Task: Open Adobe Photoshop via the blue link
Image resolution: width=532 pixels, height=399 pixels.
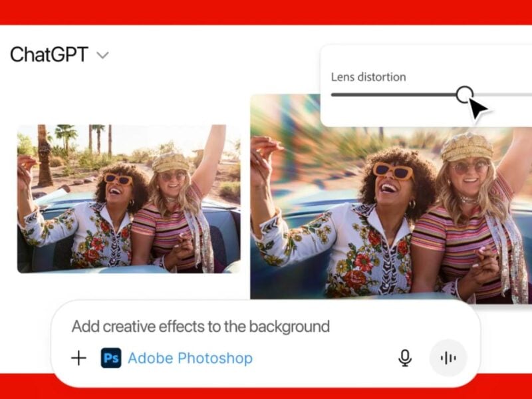Action: [x=191, y=358]
